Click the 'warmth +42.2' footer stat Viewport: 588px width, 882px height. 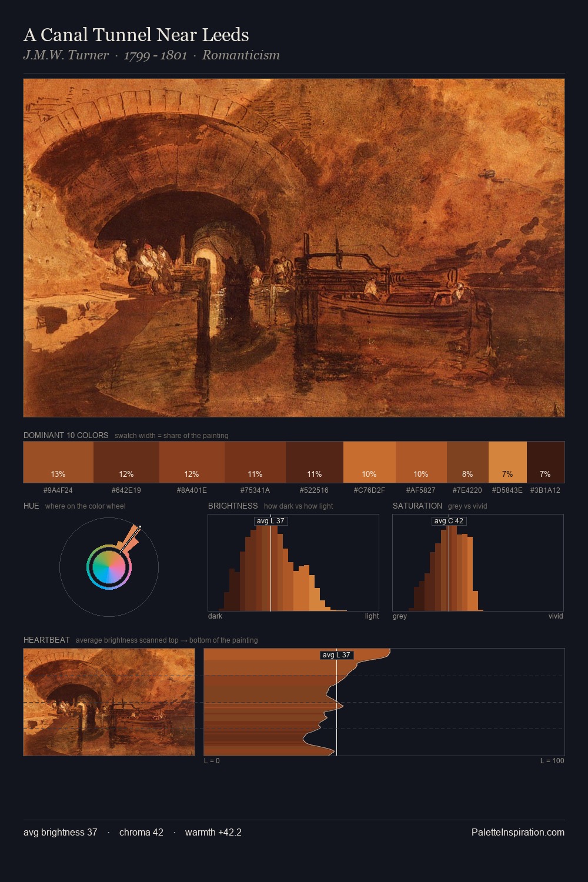[x=213, y=833]
